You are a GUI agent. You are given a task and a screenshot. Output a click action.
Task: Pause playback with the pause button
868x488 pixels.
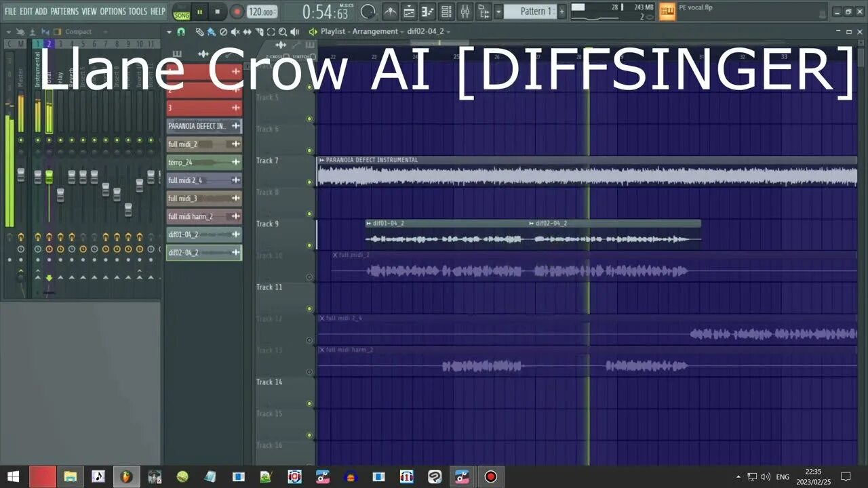click(200, 12)
